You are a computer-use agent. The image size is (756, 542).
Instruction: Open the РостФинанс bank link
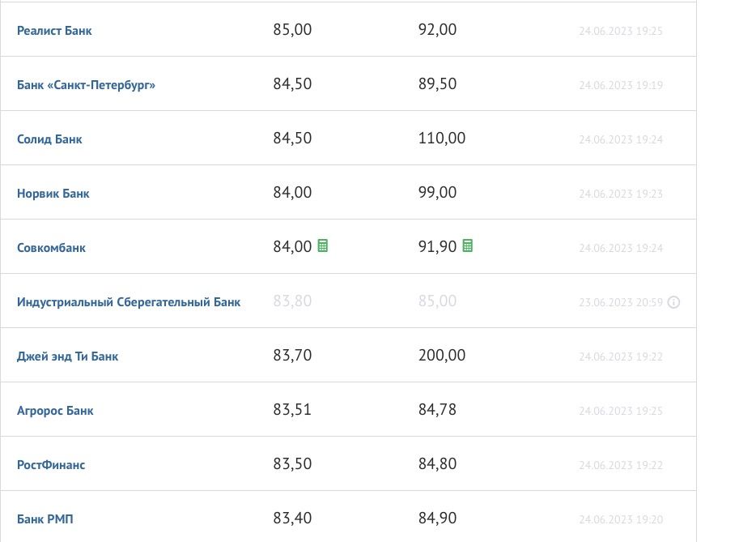tap(51, 465)
